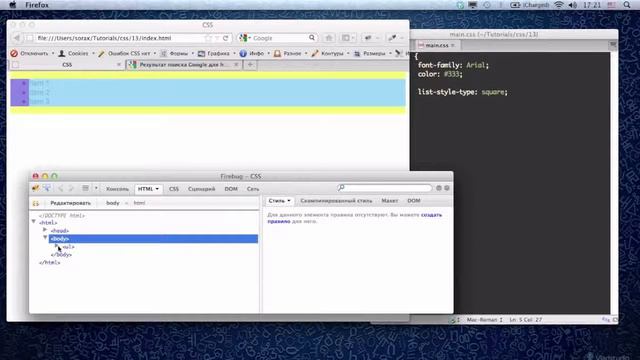Image resolution: width=640 pixels, height=360 pixels.
Task: Collapse the html node in Firebug tree
Action: point(34,222)
